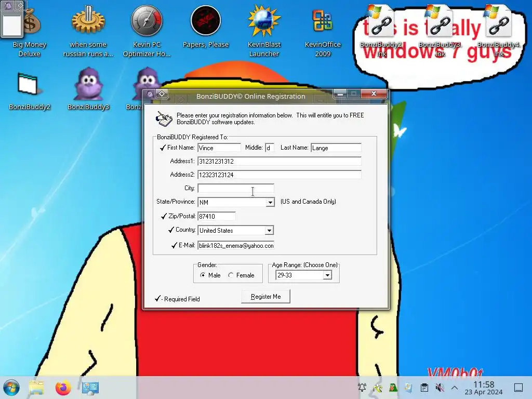Click the green parrot tray icon
532x399 pixels.
pos(393,388)
